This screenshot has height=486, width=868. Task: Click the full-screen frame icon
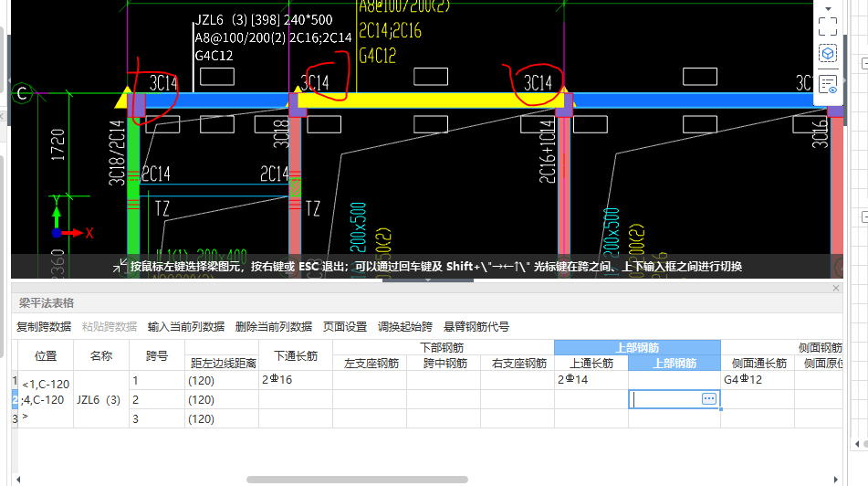[x=828, y=26]
